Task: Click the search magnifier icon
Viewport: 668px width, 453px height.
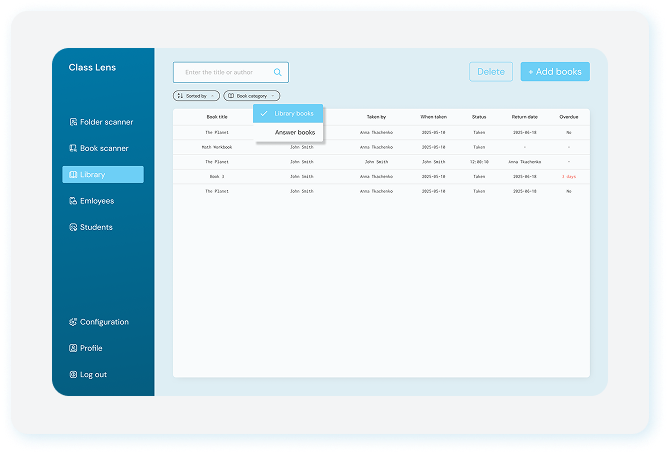Action: 278,72
